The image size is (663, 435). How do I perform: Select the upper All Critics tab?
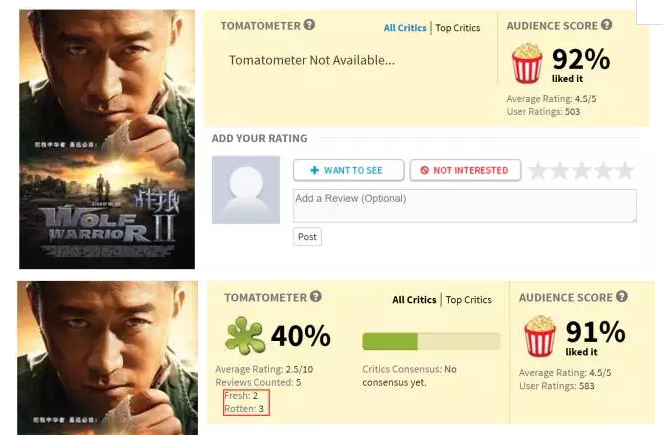[x=404, y=28]
